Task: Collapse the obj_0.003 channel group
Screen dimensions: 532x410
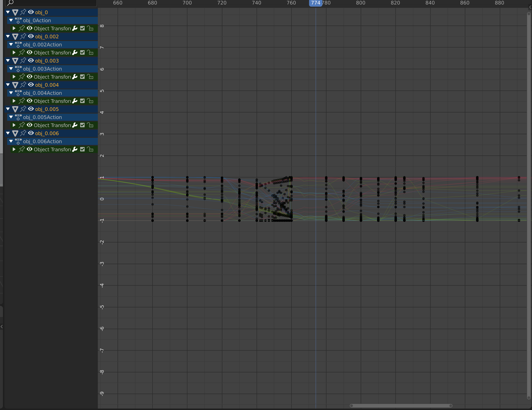Action: [x=8, y=61]
